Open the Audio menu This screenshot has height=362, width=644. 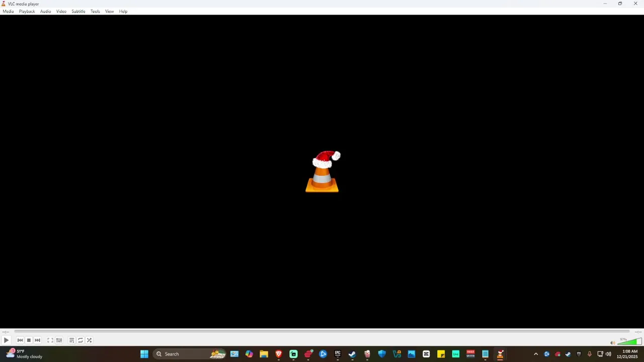45,11
